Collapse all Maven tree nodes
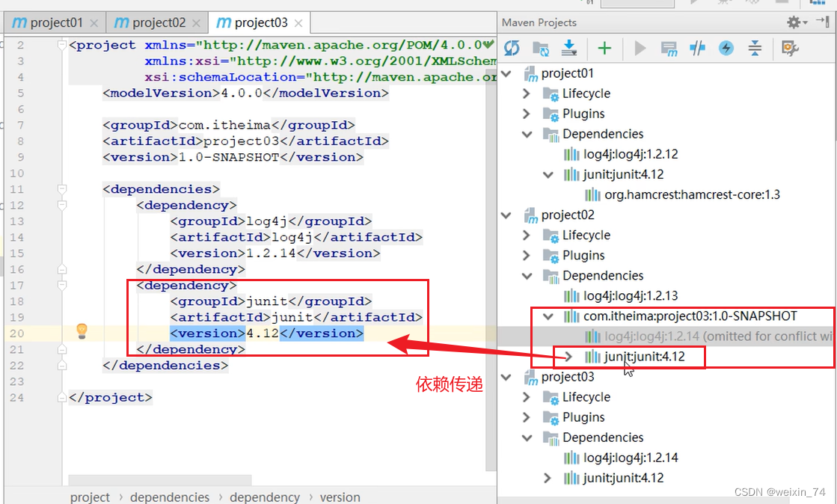 [755, 49]
